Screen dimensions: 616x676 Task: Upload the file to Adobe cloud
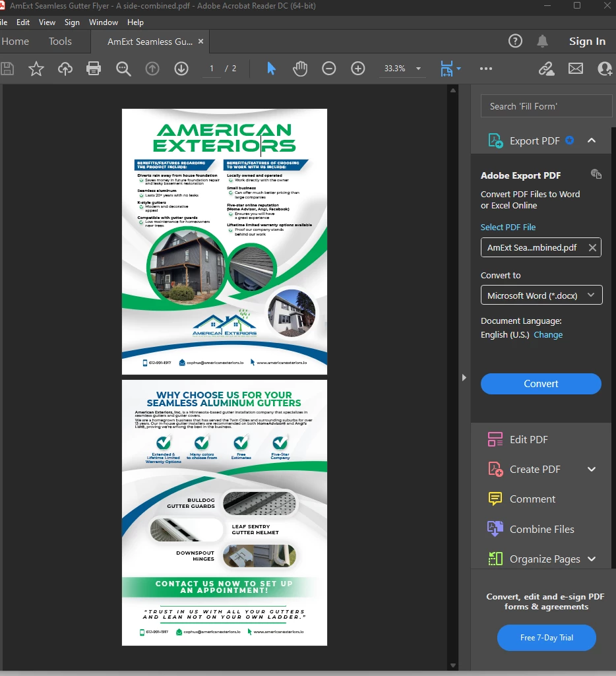(65, 69)
